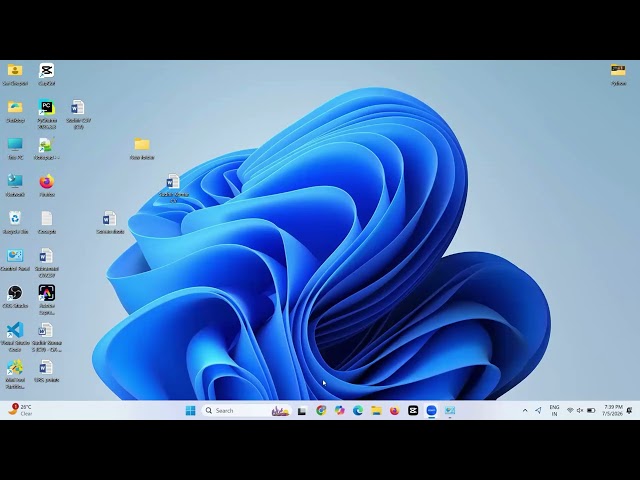Open the Windows Start menu

190,411
